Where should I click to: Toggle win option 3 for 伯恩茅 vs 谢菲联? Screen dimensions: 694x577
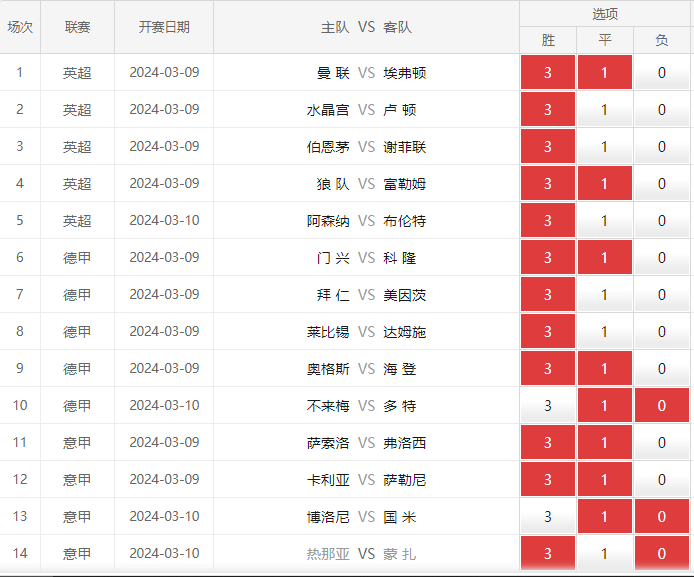coord(547,146)
